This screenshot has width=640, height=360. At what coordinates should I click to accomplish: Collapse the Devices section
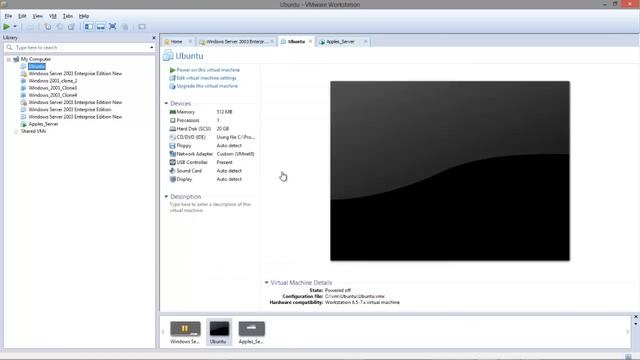tap(166, 104)
